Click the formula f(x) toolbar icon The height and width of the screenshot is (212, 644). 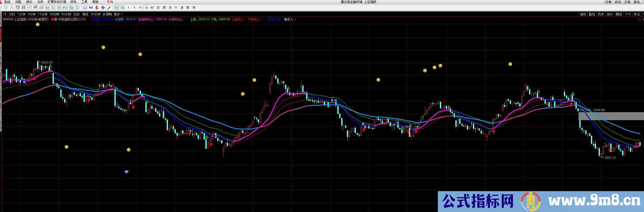(x=71, y=8)
